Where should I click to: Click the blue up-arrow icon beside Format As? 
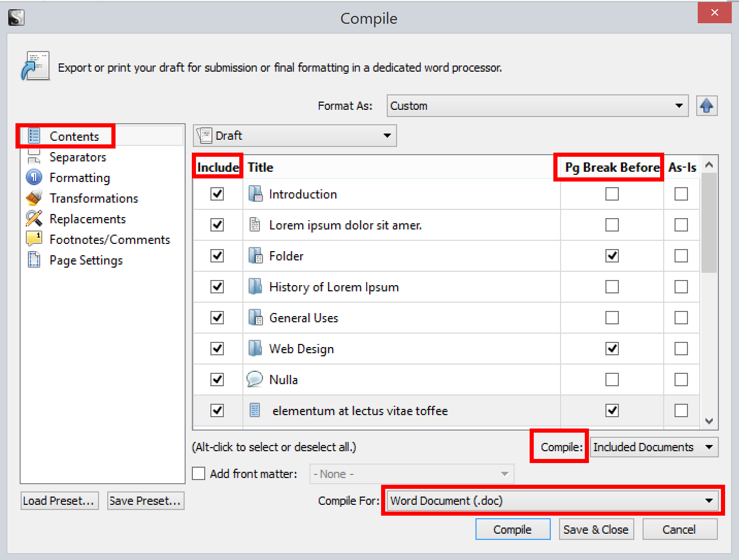coord(707,106)
